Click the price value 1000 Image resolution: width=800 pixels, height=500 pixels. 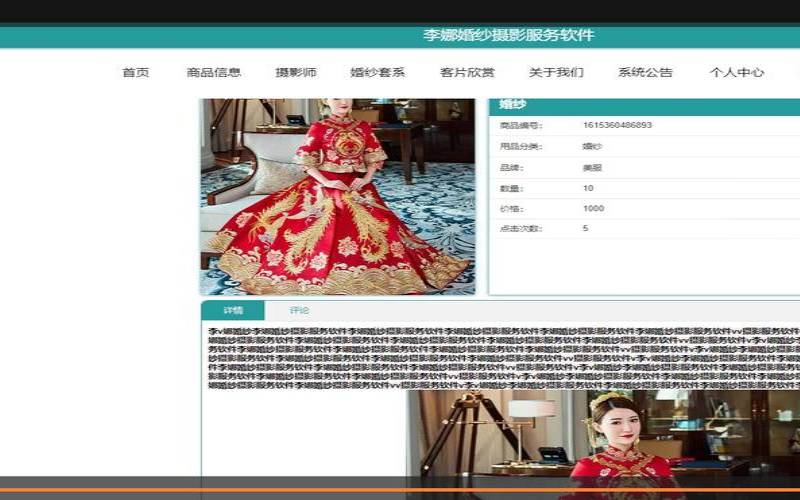593,208
